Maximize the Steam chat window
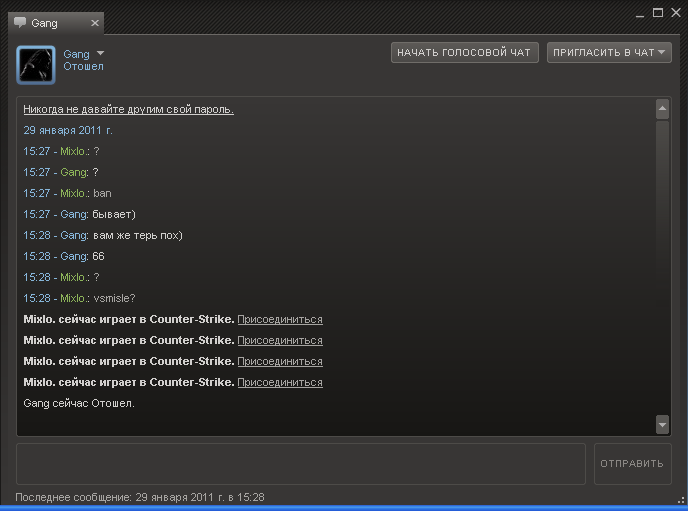 [x=658, y=12]
